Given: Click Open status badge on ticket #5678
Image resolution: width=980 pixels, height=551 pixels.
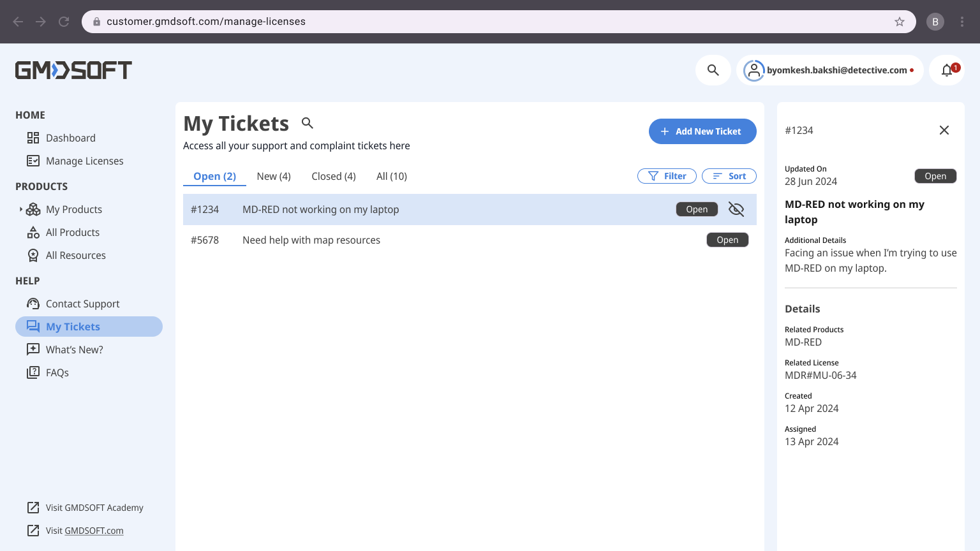Looking at the screenshot, I should [727, 240].
